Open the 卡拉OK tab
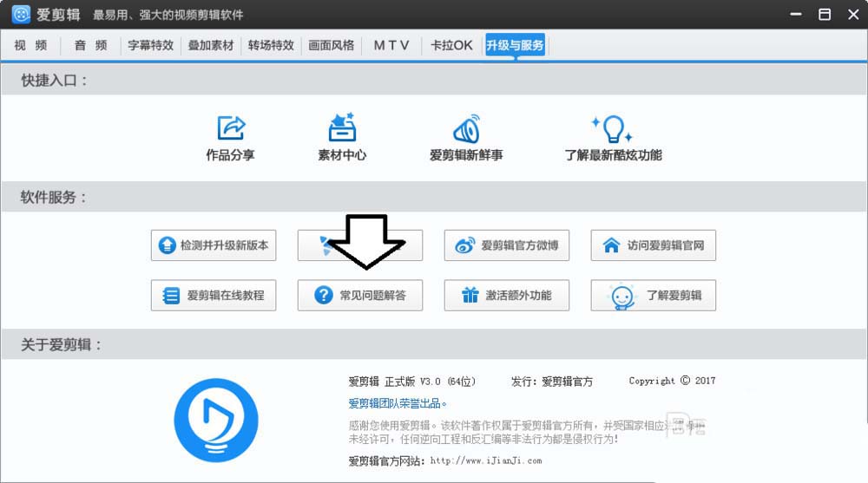Image resolution: width=868 pixels, height=483 pixels. 451,45
